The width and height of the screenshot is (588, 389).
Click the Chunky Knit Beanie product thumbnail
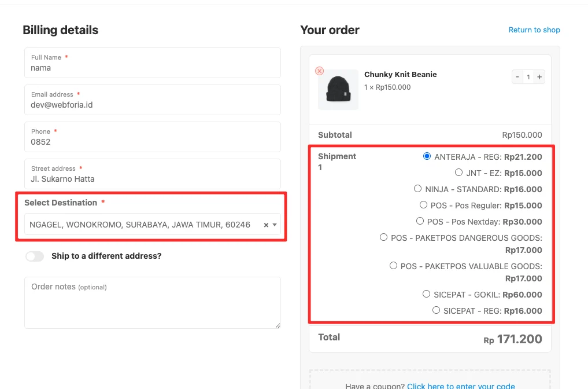(x=338, y=90)
